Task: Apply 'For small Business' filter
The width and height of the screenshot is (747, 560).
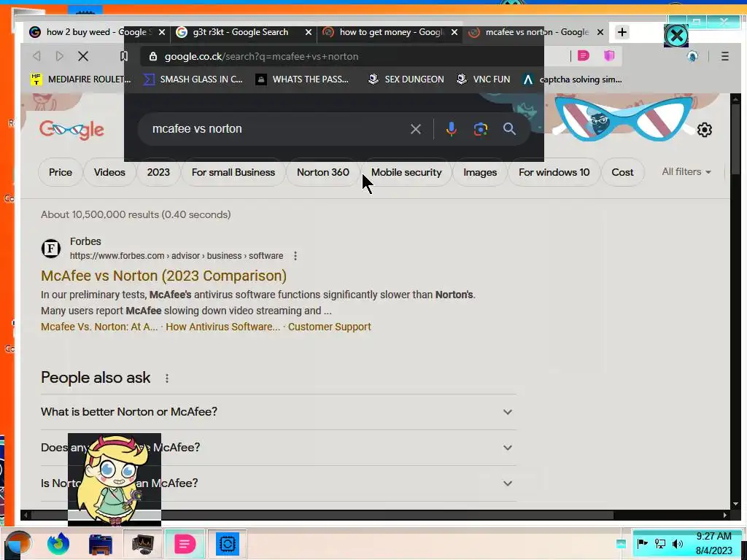Action: 233,172
